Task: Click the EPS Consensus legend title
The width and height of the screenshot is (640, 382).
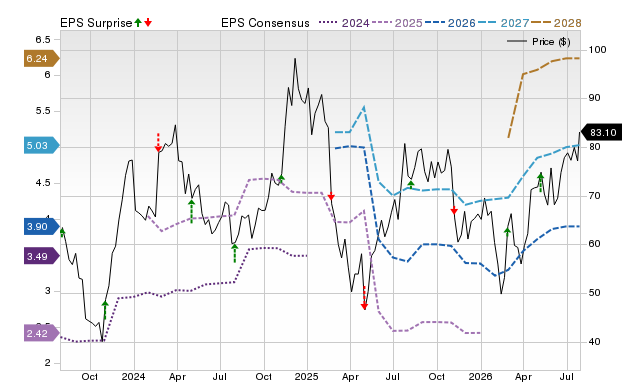Action: click(x=265, y=23)
